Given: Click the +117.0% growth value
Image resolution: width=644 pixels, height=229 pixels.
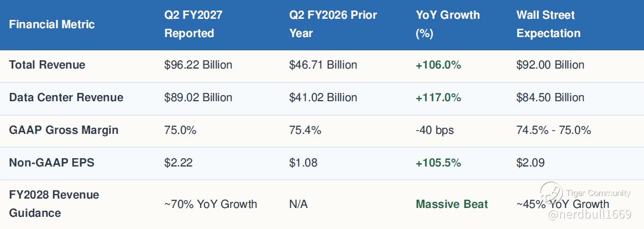Looking at the screenshot, I should 438,97.
